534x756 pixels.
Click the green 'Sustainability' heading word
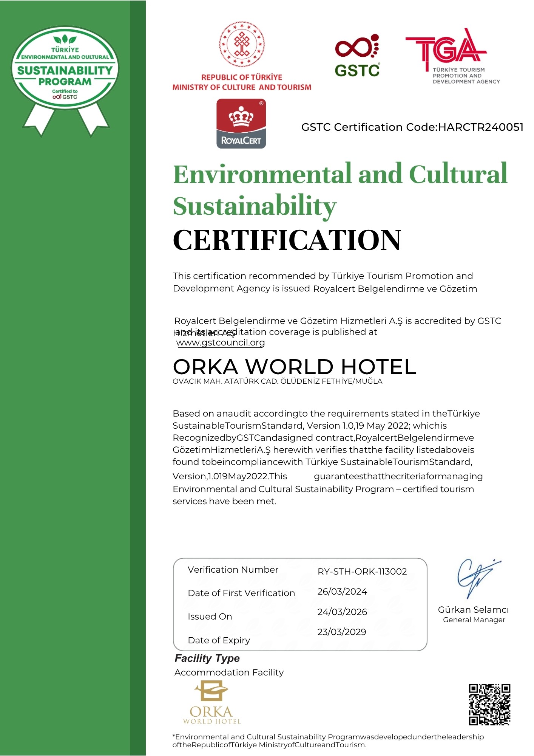pyautogui.click(x=255, y=206)
